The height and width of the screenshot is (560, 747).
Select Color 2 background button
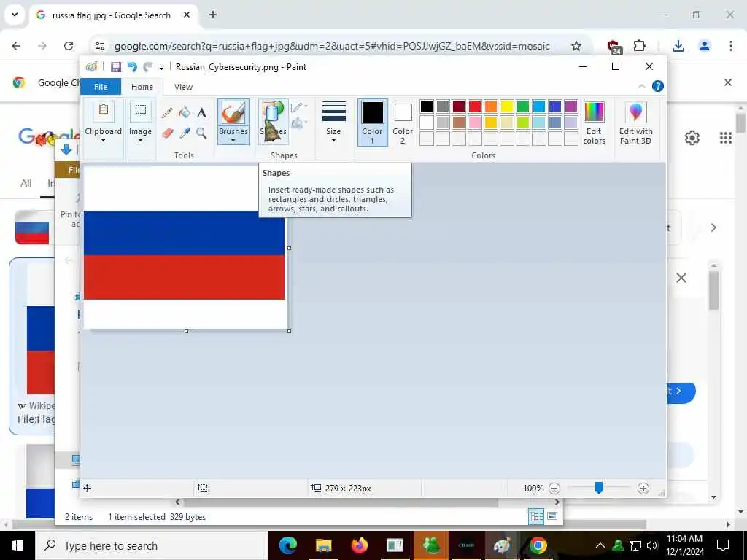click(x=403, y=122)
